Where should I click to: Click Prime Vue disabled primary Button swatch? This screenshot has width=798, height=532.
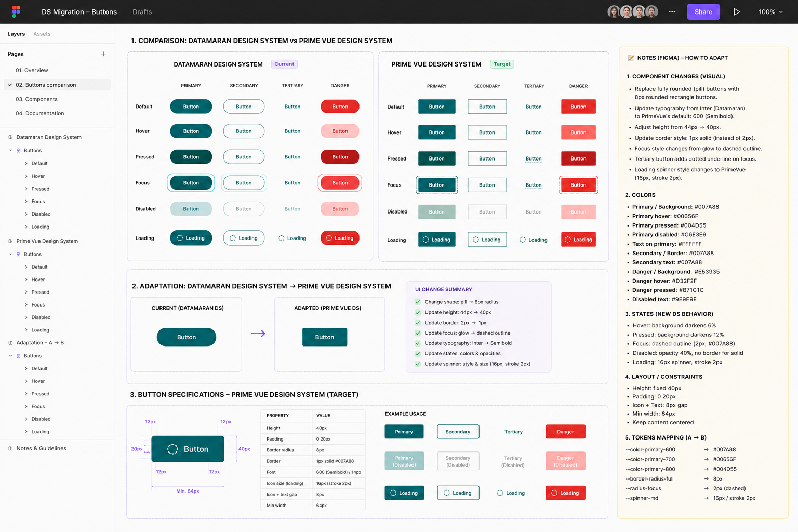tap(437, 212)
